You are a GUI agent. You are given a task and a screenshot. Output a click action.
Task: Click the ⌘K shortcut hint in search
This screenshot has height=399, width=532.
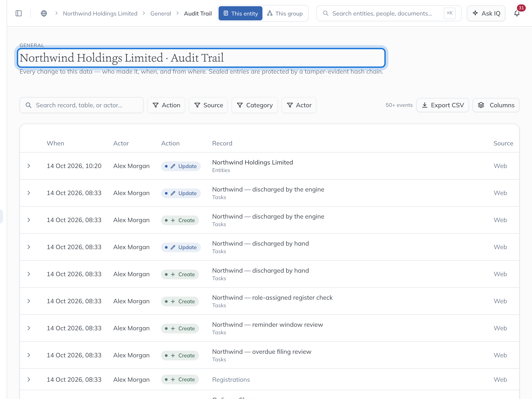click(450, 13)
